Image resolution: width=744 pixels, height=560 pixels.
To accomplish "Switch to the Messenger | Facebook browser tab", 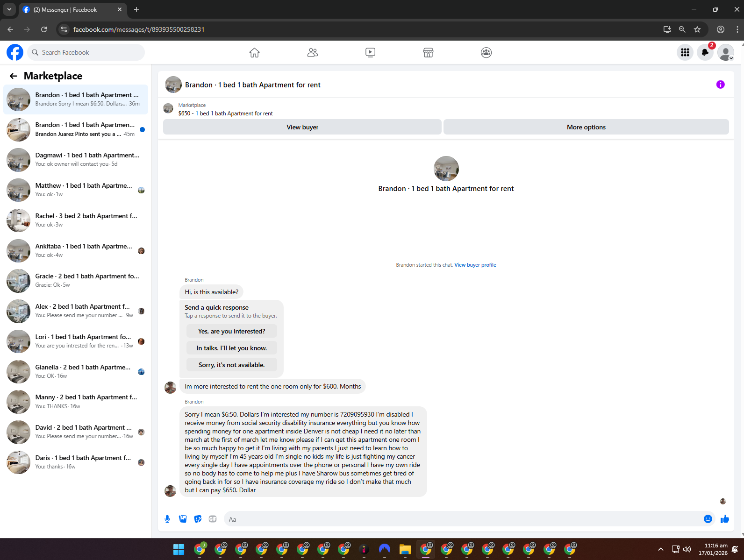I will [x=72, y=9].
